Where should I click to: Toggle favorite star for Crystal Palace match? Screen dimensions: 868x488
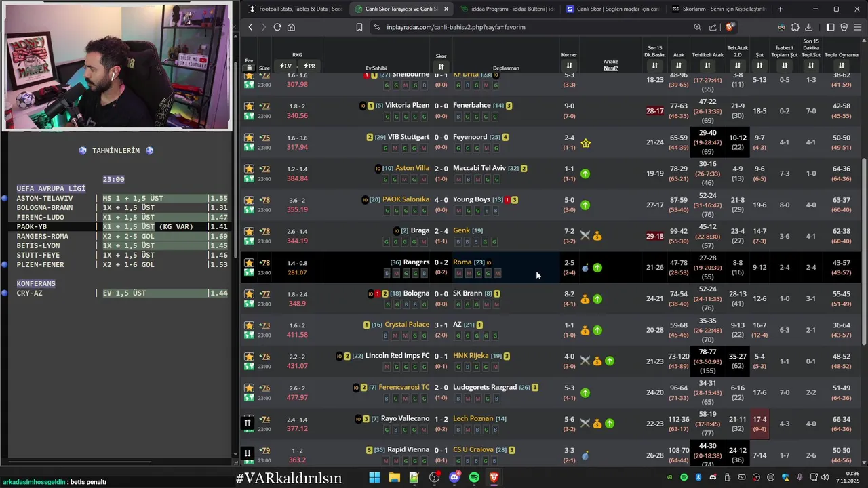(x=249, y=325)
